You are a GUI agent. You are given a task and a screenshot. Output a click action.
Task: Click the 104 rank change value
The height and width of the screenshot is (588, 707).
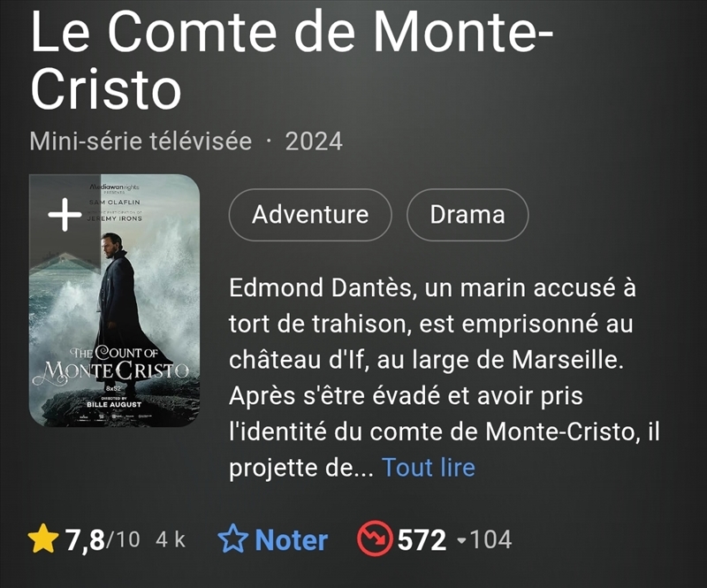click(x=491, y=539)
